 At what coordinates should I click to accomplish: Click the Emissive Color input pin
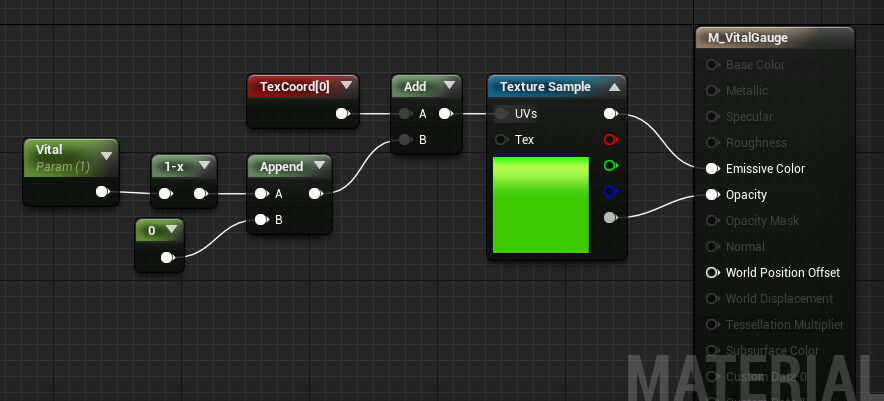coord(713,169)
